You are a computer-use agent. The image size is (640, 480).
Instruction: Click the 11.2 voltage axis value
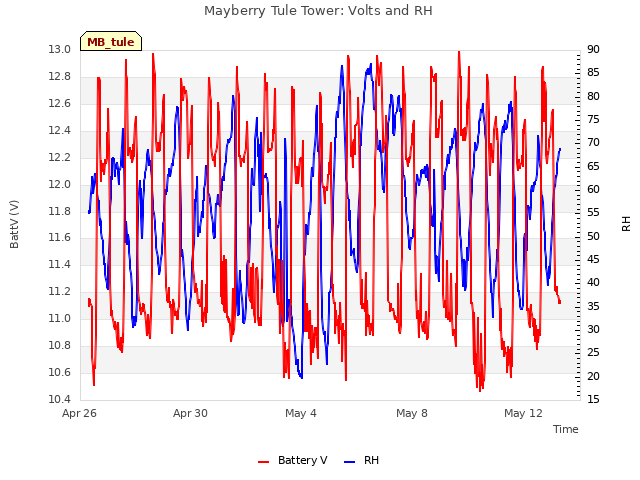59,291
